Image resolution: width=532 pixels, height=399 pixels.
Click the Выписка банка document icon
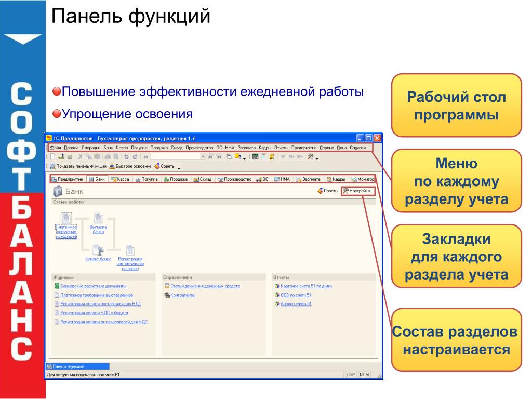click(x=98, y=218)
